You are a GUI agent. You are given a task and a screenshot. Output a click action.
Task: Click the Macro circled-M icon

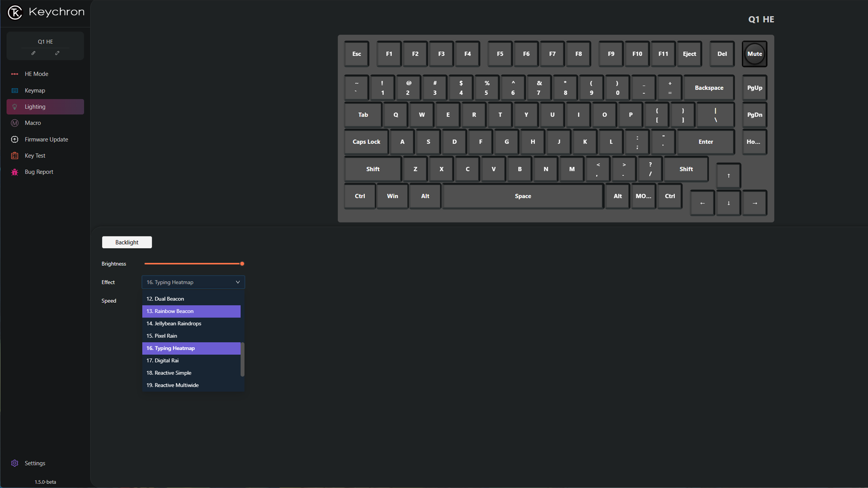click(x=14, y=123)
